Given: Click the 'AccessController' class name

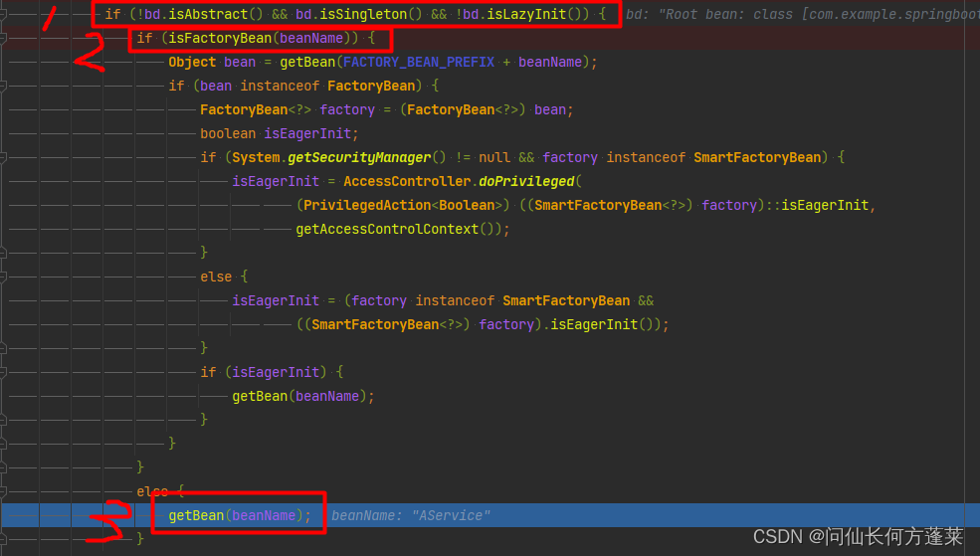Looking at the screenshot, I should [407, 181].
